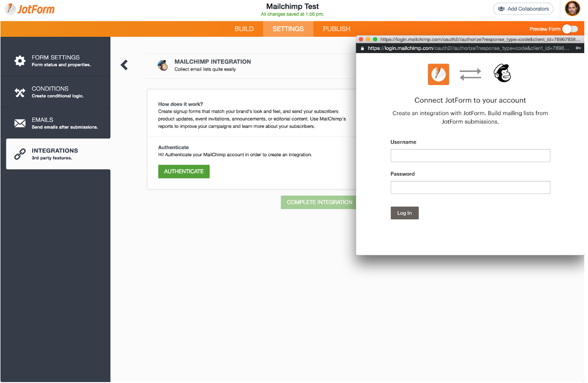This screenshot has width=588, height=383.
Task: Click 'All changes saved at 1:56 pm.' text
Action: pos(292,14)
